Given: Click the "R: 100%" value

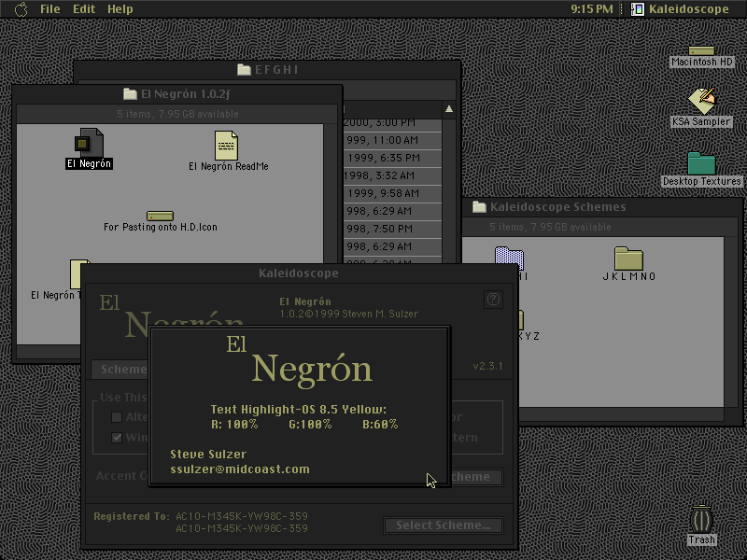Looking at the screenshot, I should coord(234,425).
